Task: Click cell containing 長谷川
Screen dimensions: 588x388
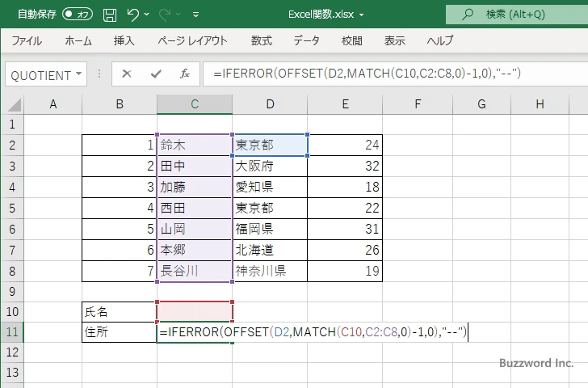Action: click(x=195, y=271)
